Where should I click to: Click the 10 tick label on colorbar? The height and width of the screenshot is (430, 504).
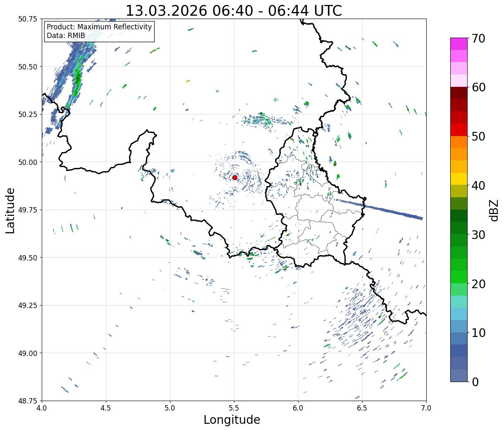[478, 333]
